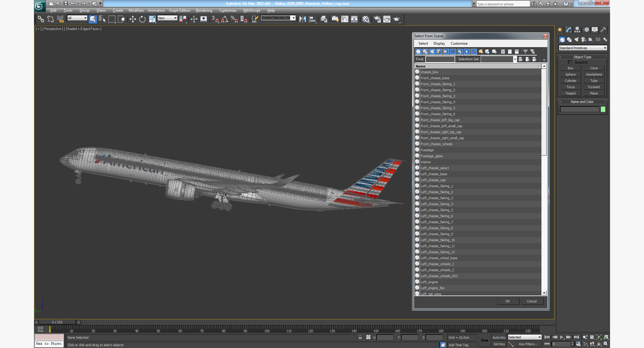Click OK in Select From Scene dialog
Image resolution: width=644 pixels, height=348 pixels.
507,301
